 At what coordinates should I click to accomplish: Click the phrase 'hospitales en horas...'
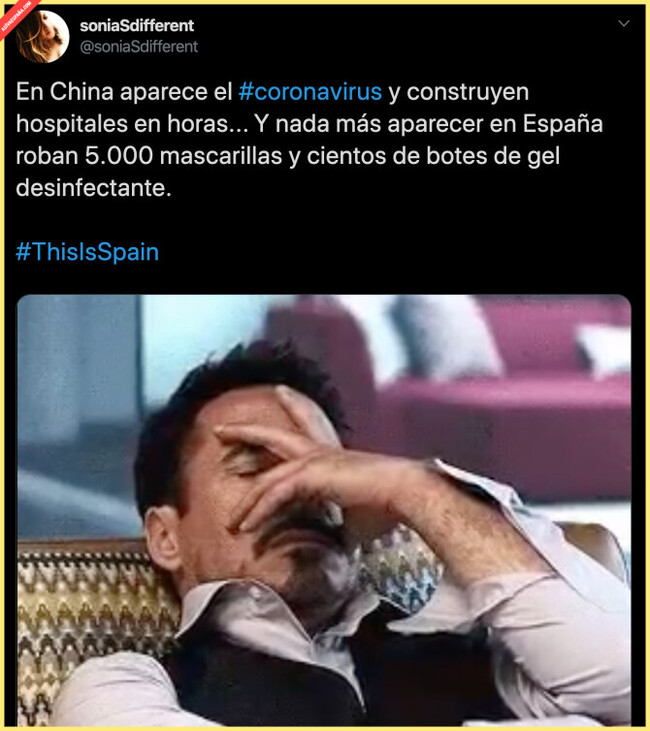click(132, 124)
